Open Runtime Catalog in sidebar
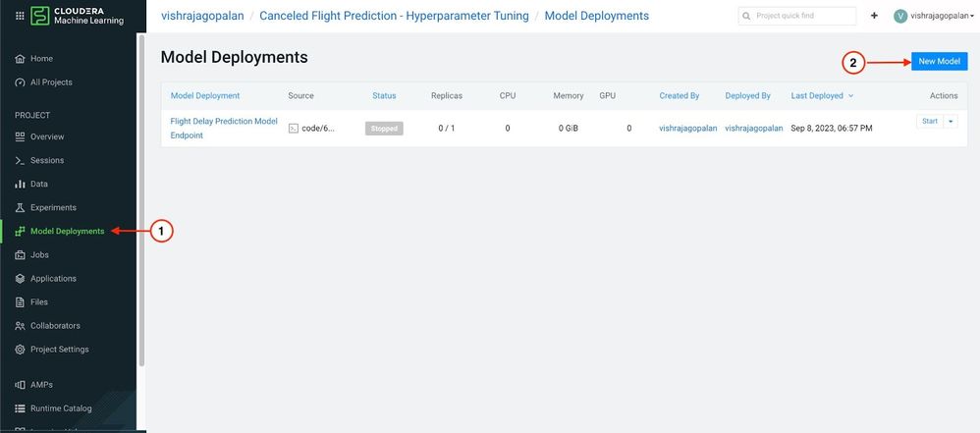The image size is (980, 433). 53,408
